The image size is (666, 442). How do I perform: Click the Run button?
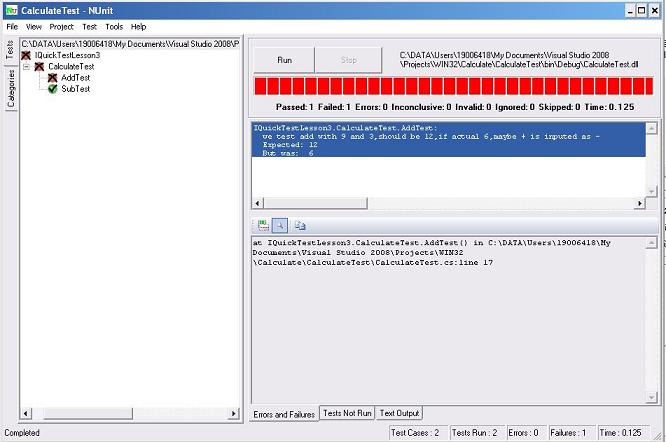click(284, 60)
